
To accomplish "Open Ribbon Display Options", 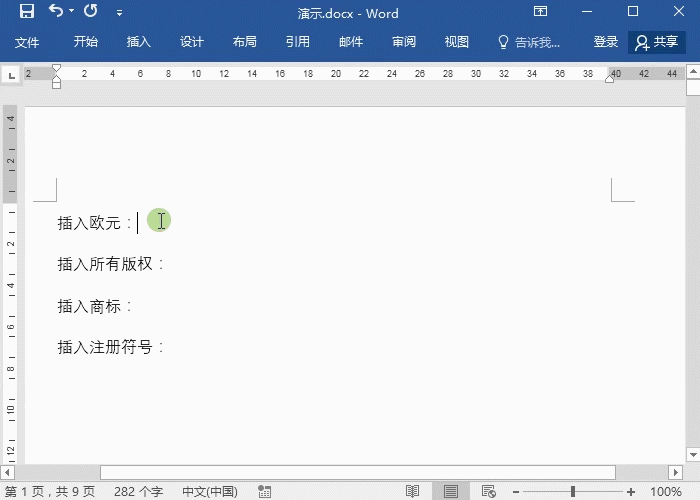I will click(540, 11).
